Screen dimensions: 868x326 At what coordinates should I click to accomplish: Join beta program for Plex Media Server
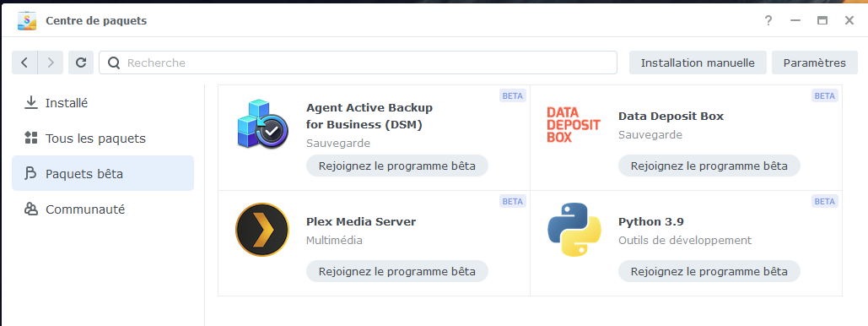397,271
